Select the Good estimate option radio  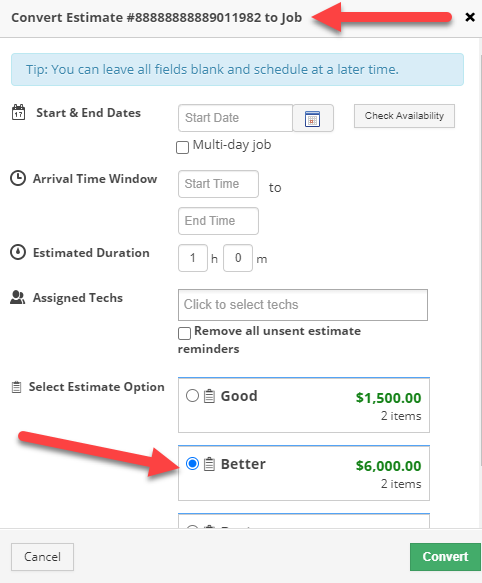coord(192,396)
